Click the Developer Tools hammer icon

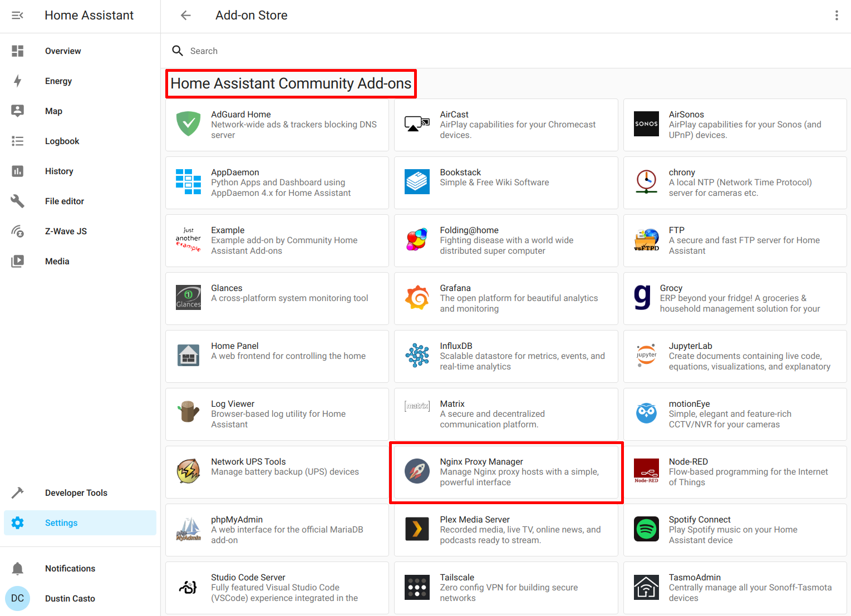pyautogui.click(x=18, y=493)
